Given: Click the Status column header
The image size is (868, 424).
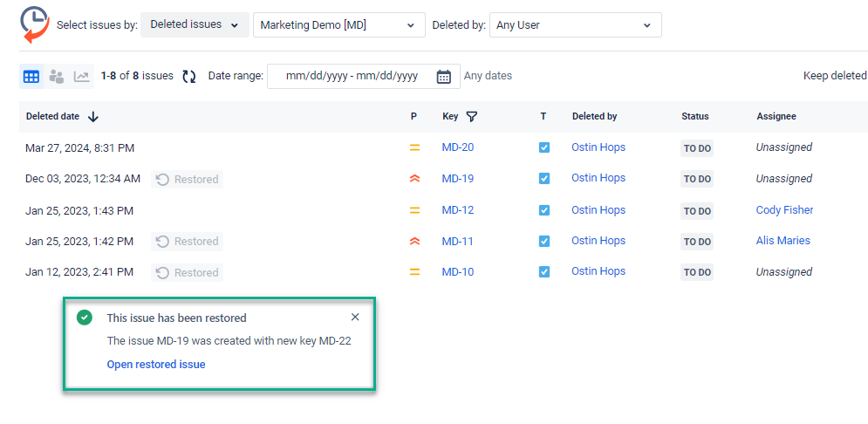Looking at the screenshot, I should [x=694, y=116].
